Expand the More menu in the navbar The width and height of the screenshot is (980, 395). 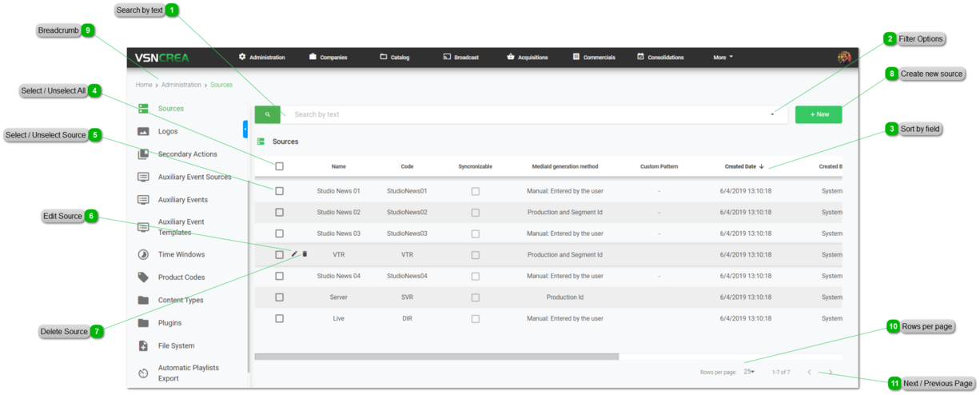pos(723,58)
